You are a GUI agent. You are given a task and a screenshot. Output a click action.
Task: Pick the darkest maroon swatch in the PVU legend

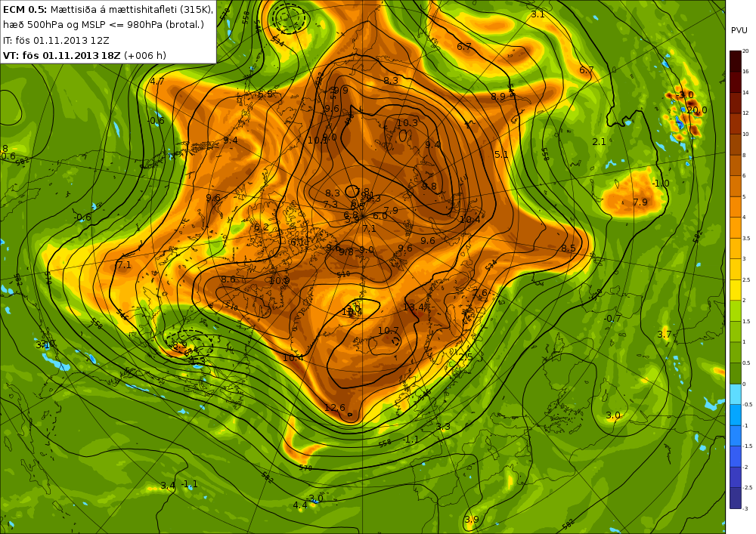tap(736, 61)
